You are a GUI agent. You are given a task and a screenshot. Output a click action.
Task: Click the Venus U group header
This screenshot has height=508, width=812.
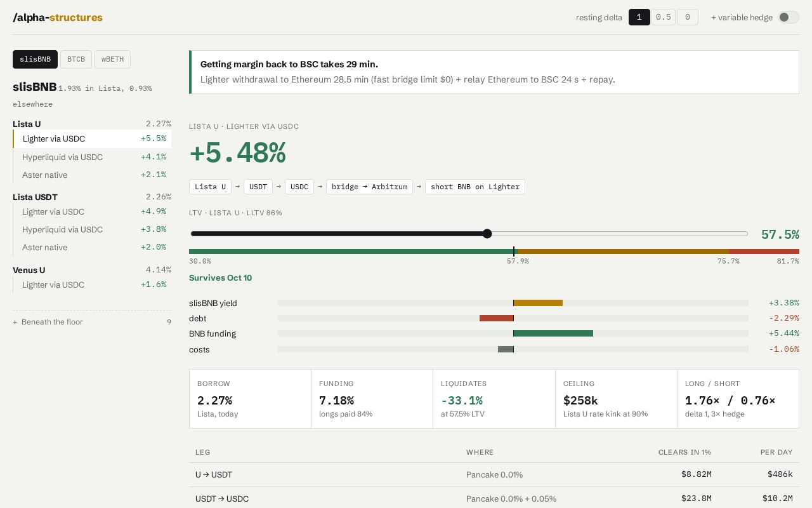click(92, 270)
